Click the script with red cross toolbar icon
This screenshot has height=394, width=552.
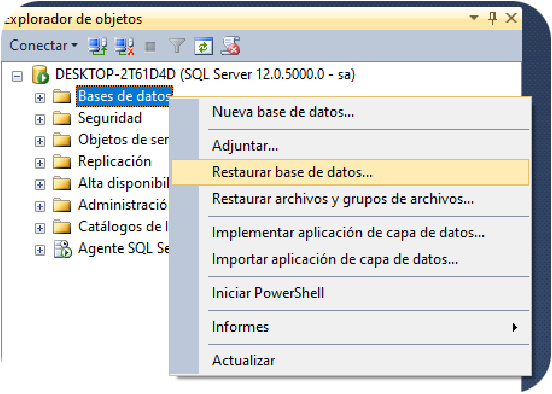[230, 46]
